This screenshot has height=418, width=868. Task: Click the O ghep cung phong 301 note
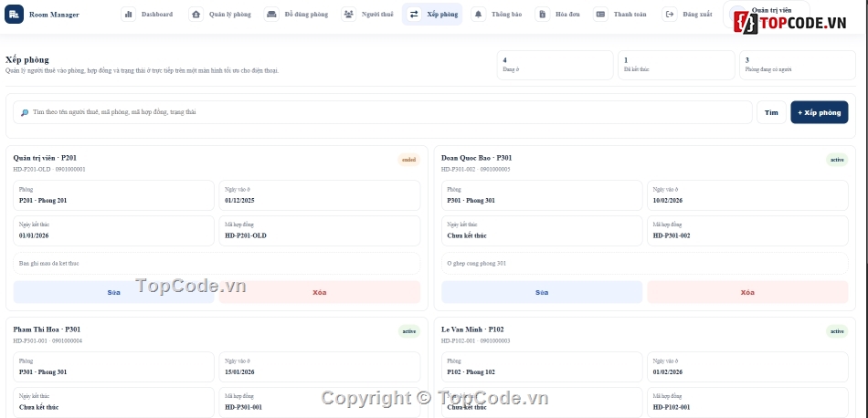pos(645,263)
